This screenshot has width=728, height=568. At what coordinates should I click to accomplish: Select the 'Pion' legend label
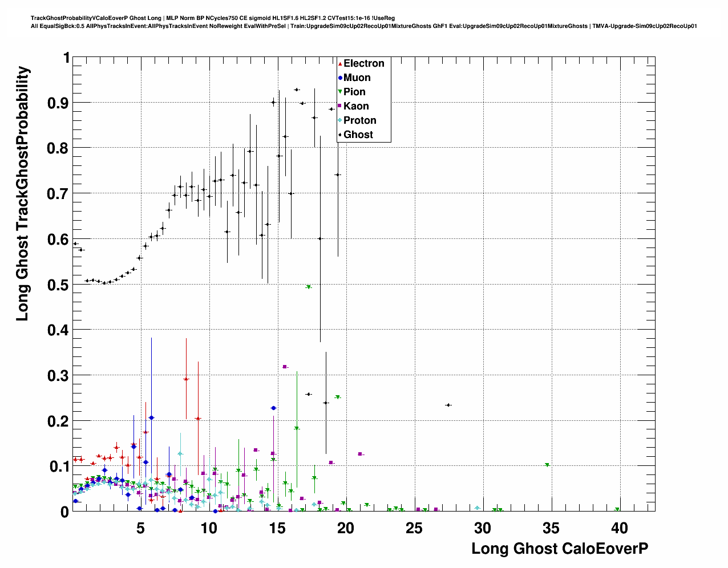click(354, 92)
